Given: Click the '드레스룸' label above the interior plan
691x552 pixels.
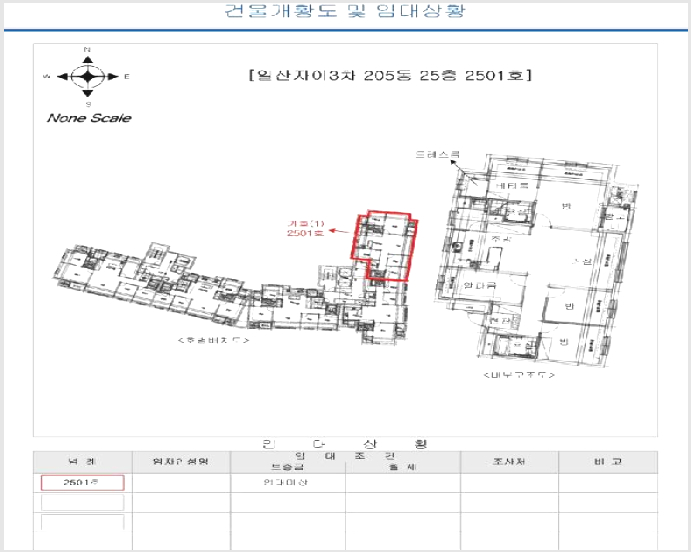Looking at the screenshot, I should click(x=438, y=154).
